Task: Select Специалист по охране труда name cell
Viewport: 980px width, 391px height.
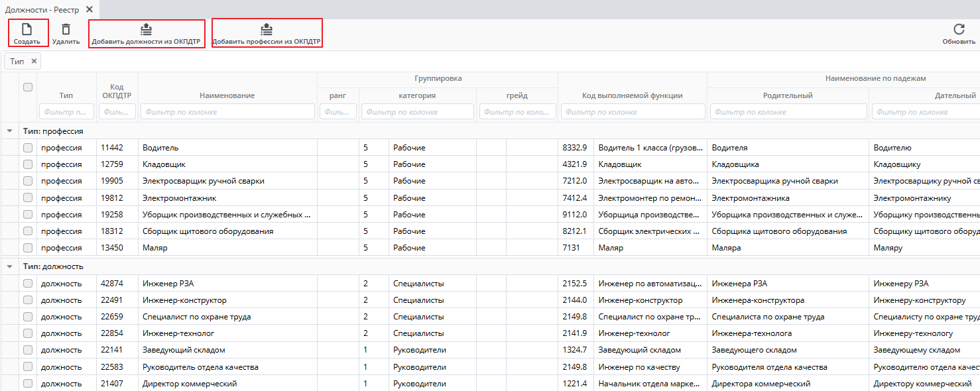Action: click(x=227, y=317)
